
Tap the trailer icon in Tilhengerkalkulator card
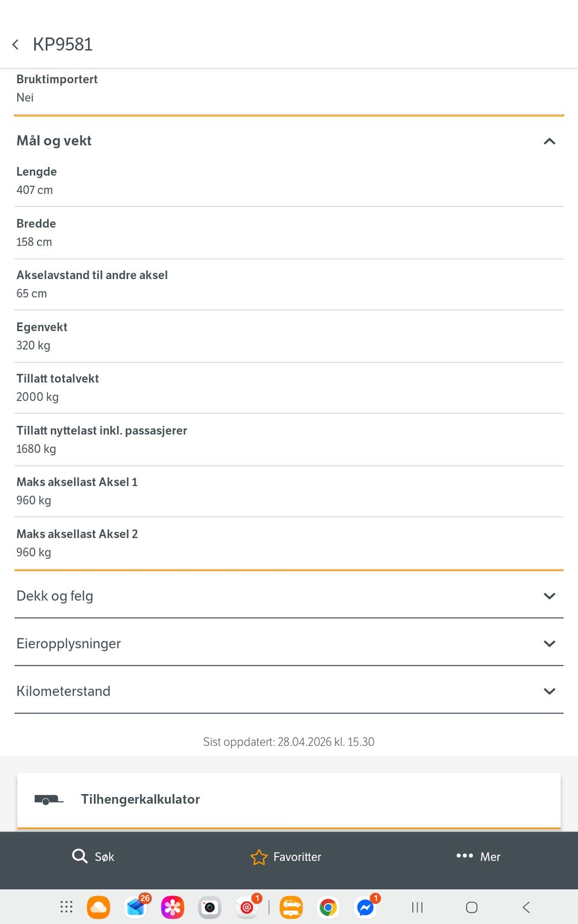point(49,799)
